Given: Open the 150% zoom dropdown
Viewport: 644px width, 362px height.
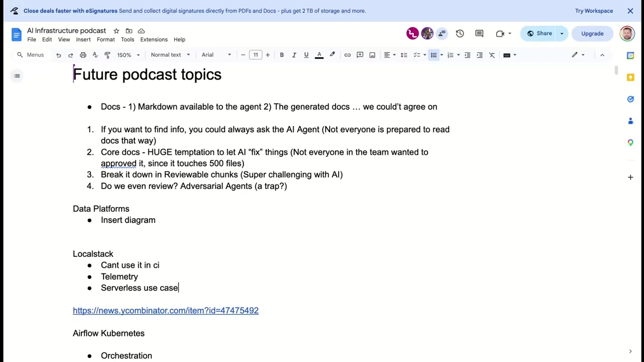Looking at the screenshot, I should pos(128,55).
